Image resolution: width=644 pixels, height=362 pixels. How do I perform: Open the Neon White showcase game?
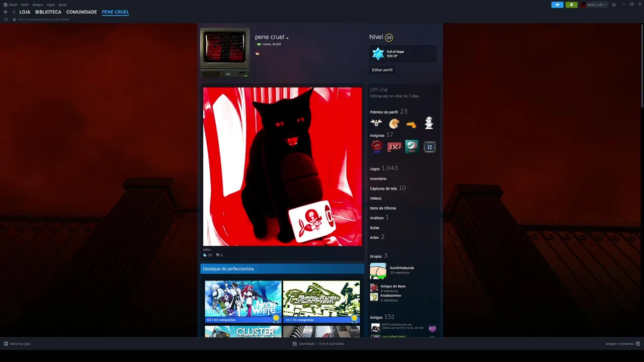(x=243, y=302)
